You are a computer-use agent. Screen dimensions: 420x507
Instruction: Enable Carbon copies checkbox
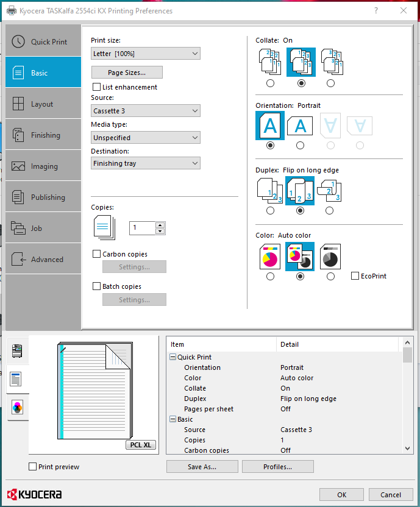point(96,254)
